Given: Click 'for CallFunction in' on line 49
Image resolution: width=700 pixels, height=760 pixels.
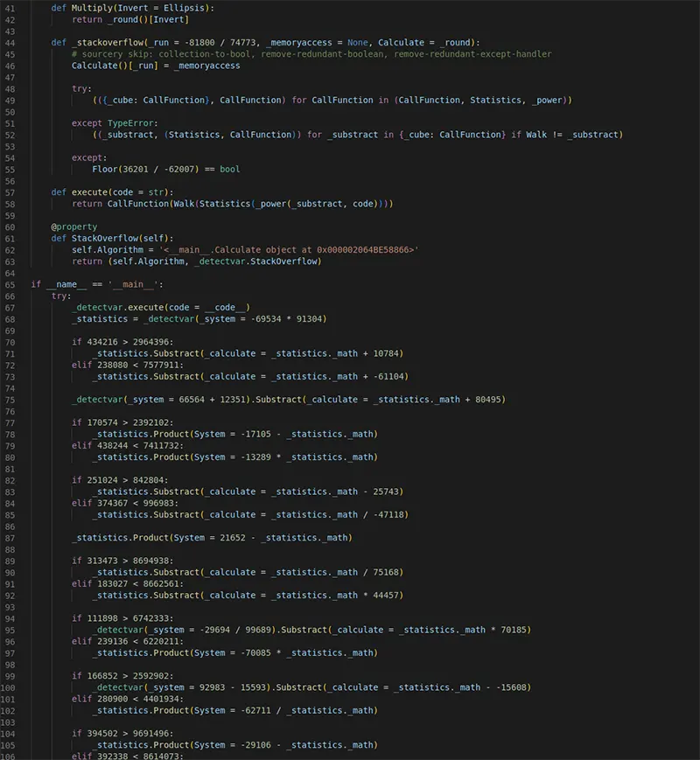Looking at the screenshot, I should tap(339, 101).
